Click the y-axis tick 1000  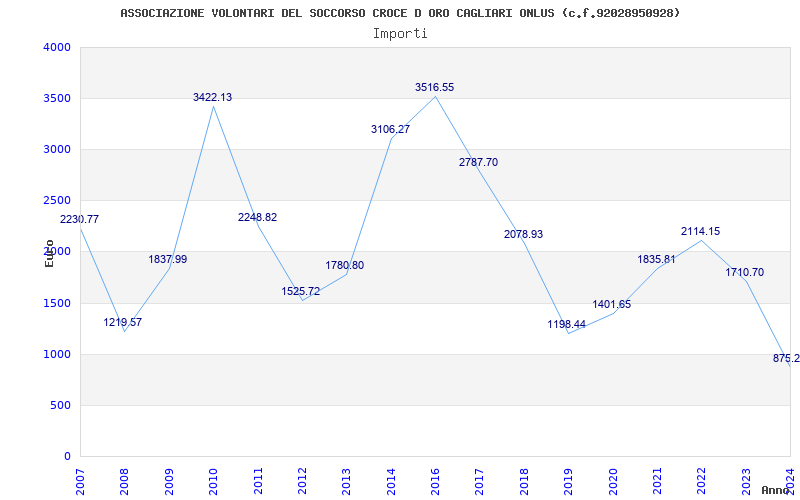click(x=57, y=355)
